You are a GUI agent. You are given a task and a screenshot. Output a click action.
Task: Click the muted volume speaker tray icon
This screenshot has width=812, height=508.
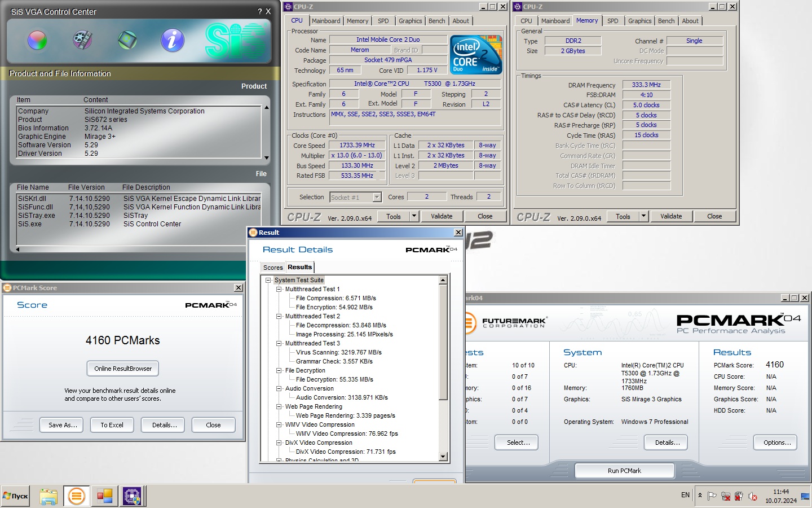pyautogui.click(x=753, y=496)
